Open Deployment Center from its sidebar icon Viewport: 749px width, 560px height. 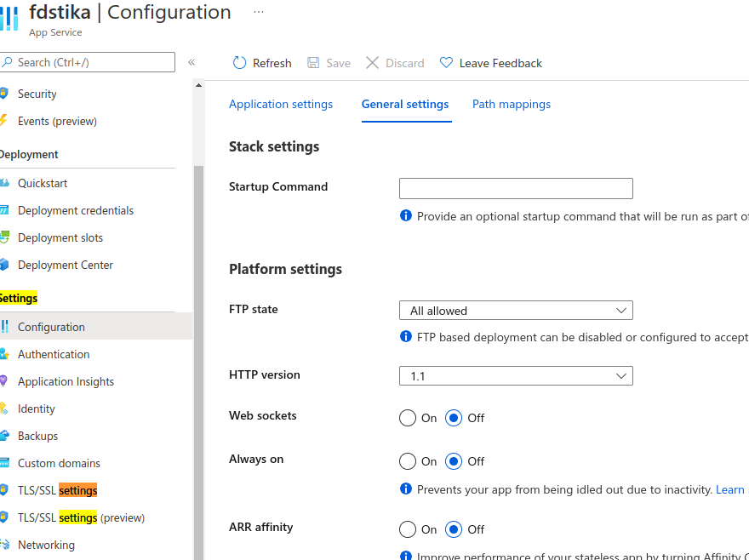coord(4,265)
